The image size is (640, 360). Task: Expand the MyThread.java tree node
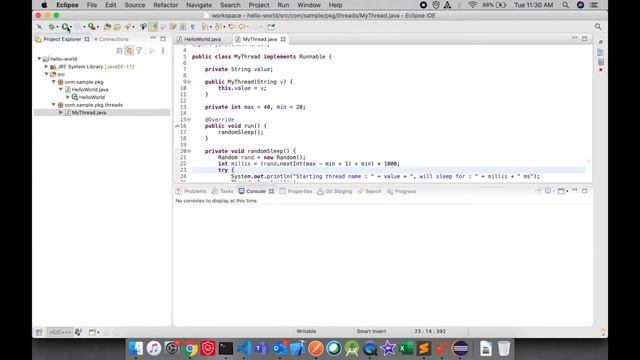point(61,112)
